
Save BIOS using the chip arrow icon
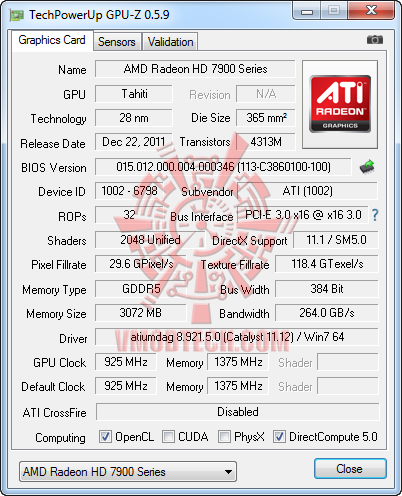367,167
